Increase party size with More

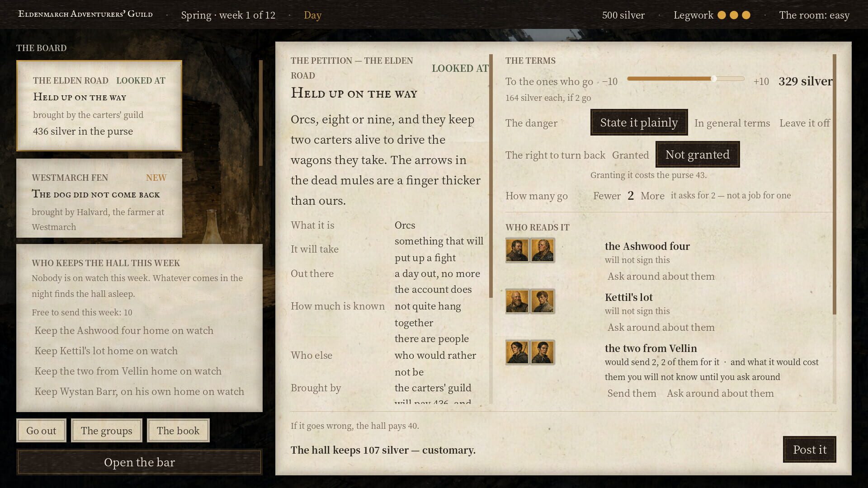(652, 196)
